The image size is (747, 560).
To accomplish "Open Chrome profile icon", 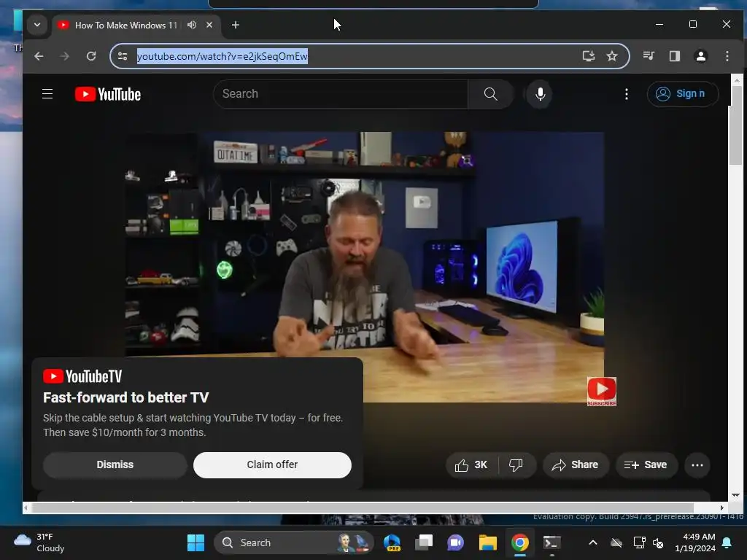I will coord(701,56).
